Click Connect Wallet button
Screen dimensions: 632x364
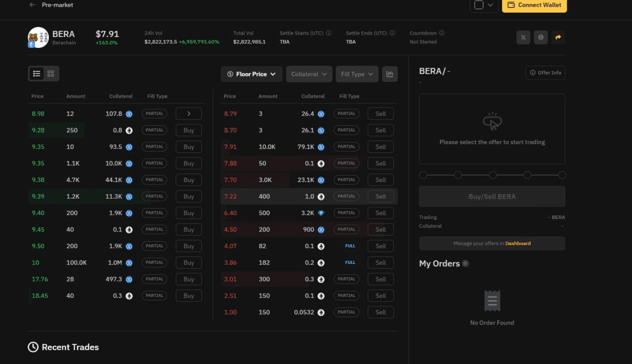(534, 5)
